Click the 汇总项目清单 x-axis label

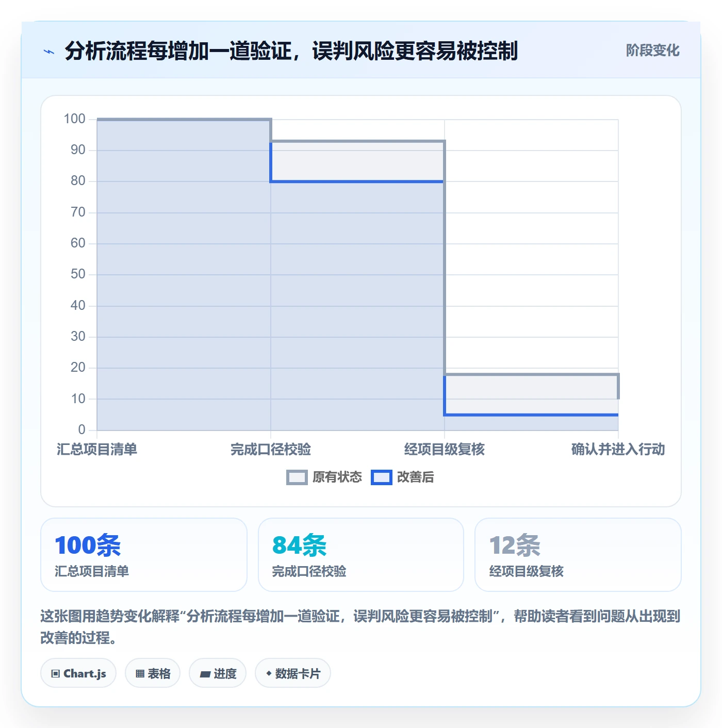click(x=97, y=450)
